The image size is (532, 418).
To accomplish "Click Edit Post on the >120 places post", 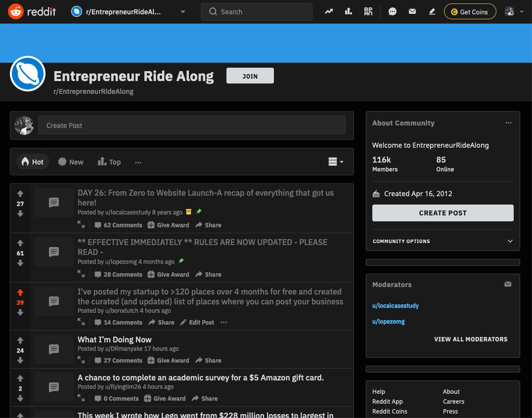I will 197,323.
